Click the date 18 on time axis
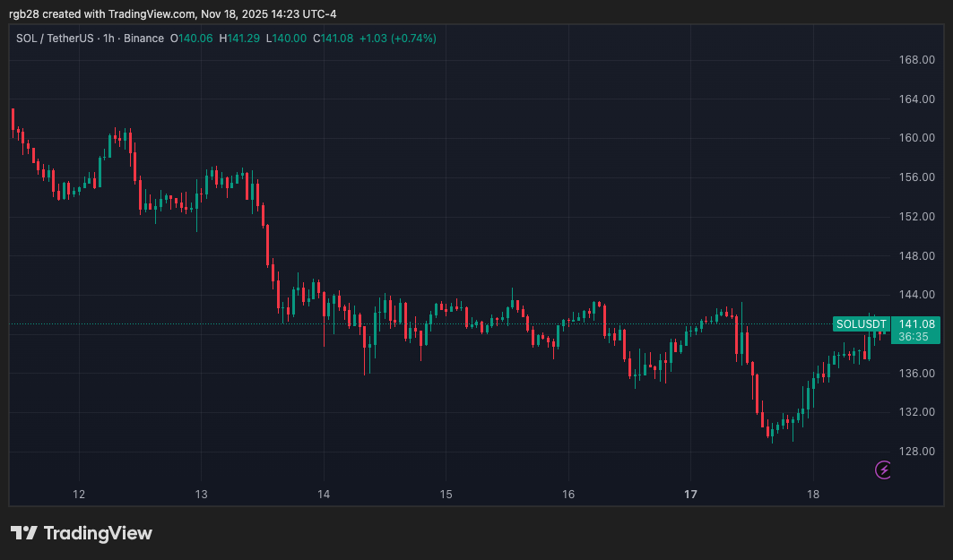The width and height of the screenshot is (953, 560). [813, 495]
